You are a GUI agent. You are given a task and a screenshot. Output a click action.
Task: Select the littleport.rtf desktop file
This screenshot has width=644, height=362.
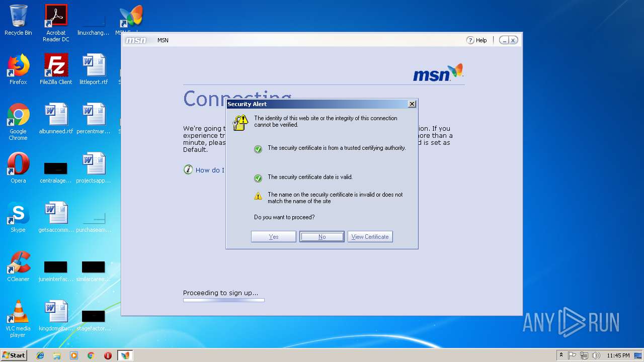(94, 69)
